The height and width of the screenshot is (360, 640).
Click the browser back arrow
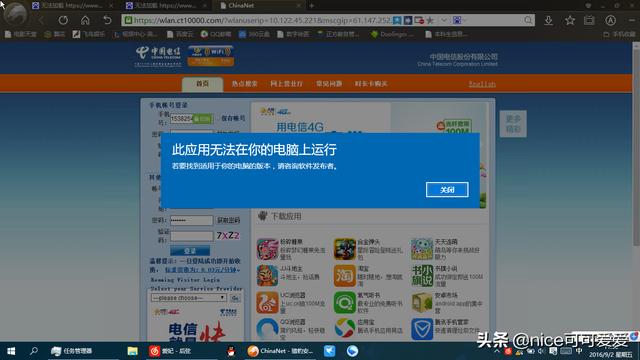[x=41, y=20]
